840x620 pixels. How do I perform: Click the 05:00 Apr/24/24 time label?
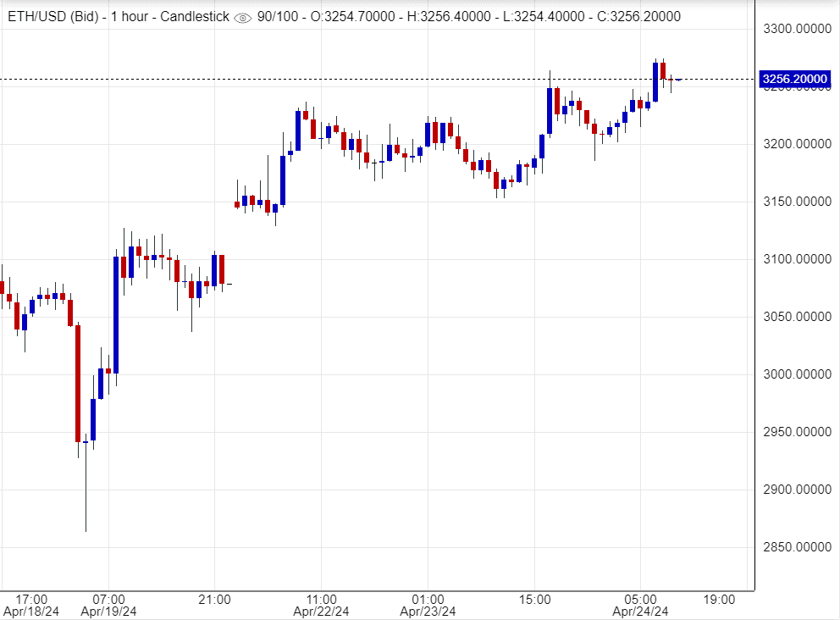641,605
